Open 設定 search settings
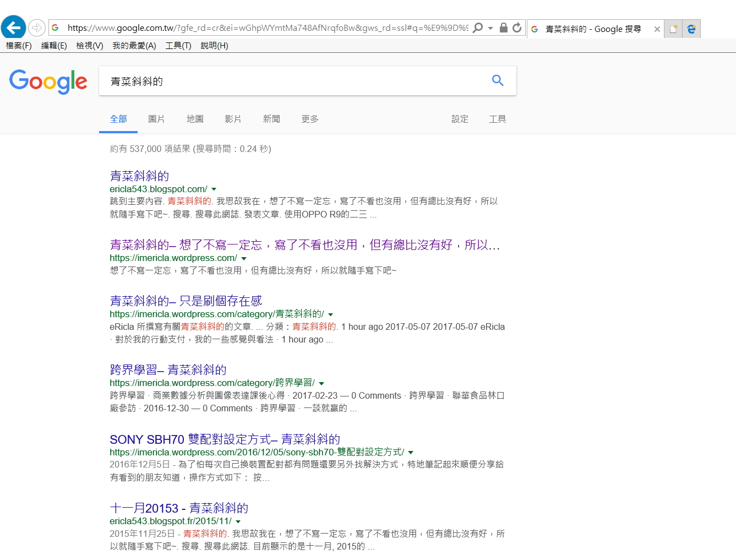 point(460,119)
